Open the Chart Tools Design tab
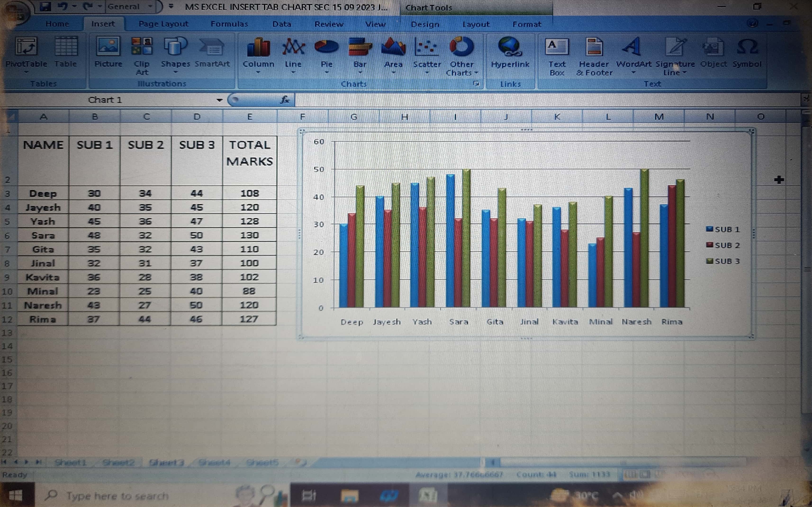Image resolution: width=812 pixels, height=507 pixels. (425, 24)
